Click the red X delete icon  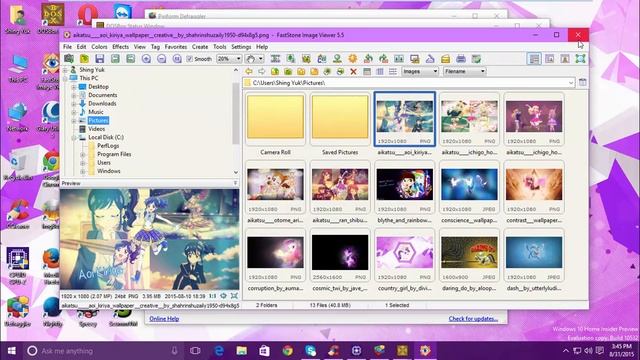pyautogui.click(x=353, y=71)
